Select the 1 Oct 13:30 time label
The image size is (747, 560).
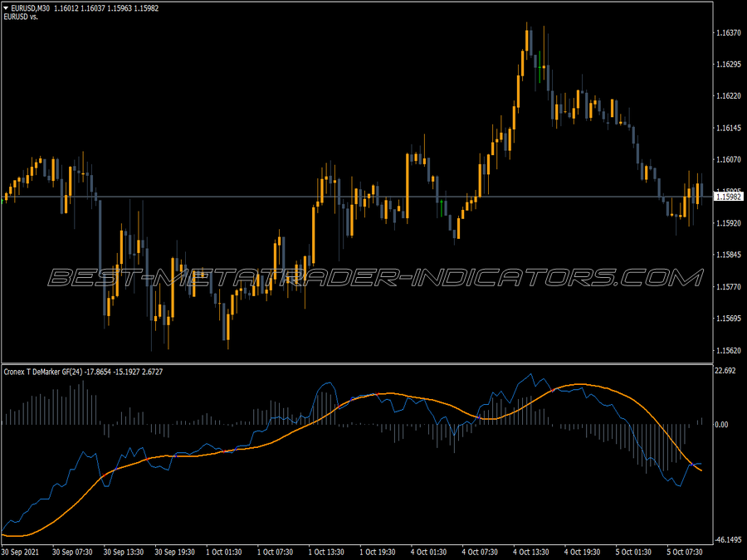pos(326,552)
